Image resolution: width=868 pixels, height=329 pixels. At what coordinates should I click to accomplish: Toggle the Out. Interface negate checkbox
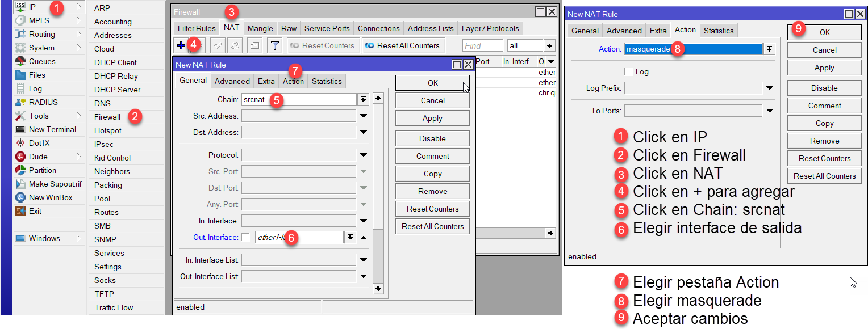pyautogui.click(x=245, y=237)
